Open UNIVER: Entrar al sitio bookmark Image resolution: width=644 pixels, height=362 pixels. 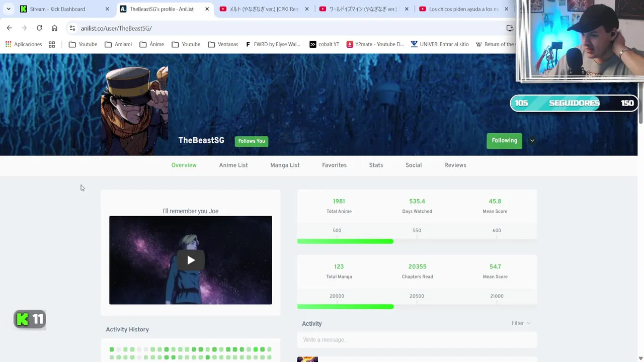coord(440,44)
